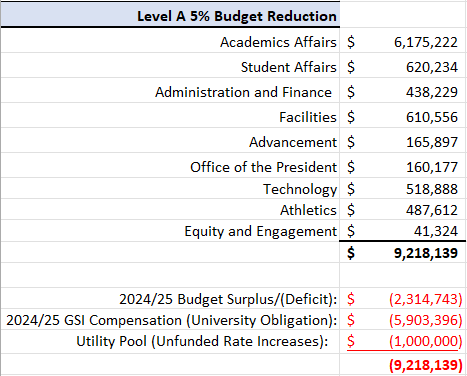This screenshot has width=467, height=376.
Task: Select the value 610,556
Action: (432, 117)
